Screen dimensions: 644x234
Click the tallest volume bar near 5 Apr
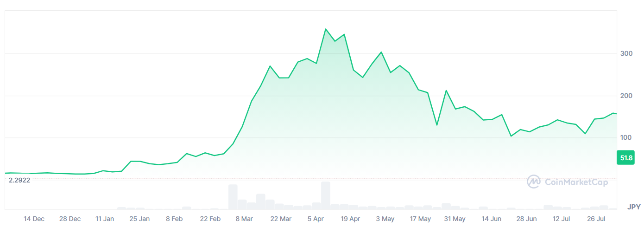(x=325, y=195)
